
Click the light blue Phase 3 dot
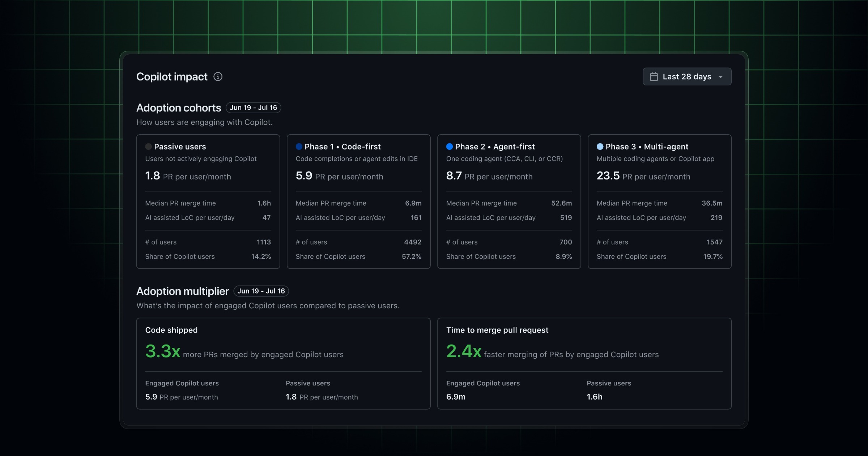click(x=600, y=147)
